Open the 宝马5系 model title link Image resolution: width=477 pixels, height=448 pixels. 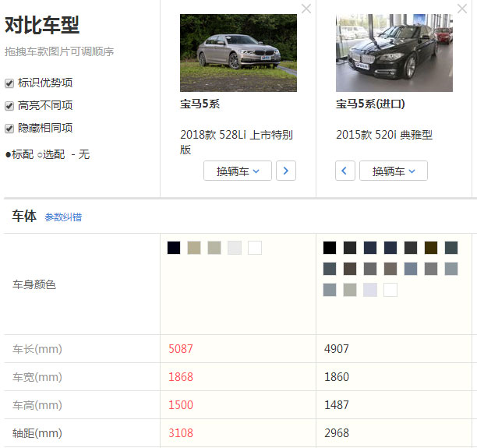(200, 104)
